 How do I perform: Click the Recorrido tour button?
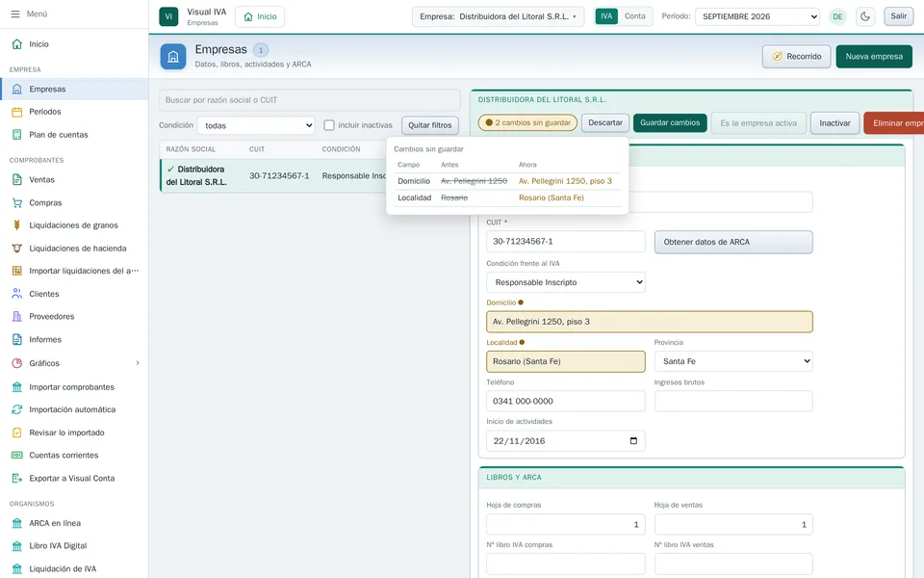(x=797, y=57)
